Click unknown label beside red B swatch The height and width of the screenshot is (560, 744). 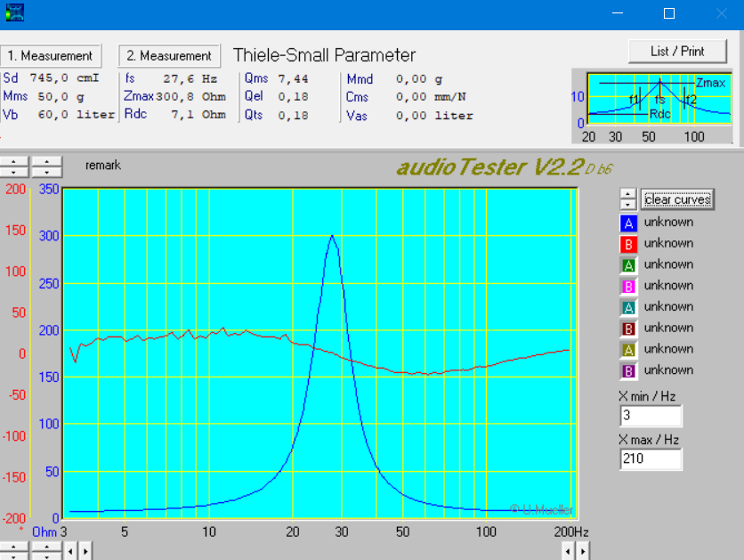[x=668, y=243]
